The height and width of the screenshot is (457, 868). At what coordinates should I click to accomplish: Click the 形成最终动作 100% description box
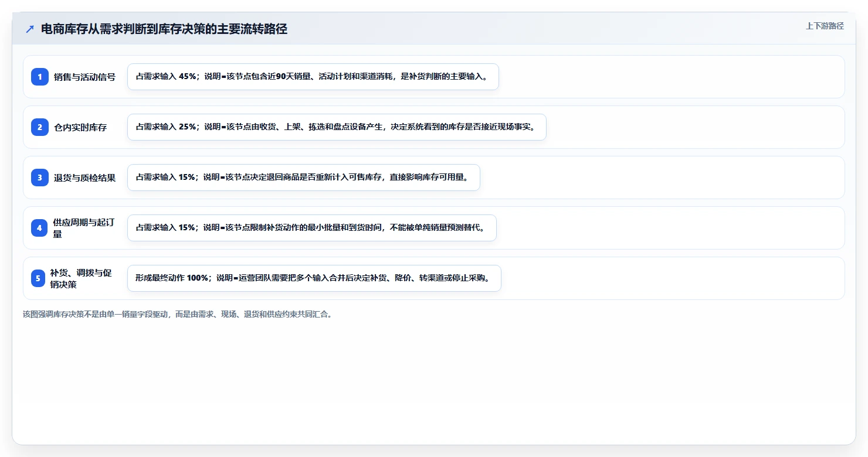[x=314, y=278]
